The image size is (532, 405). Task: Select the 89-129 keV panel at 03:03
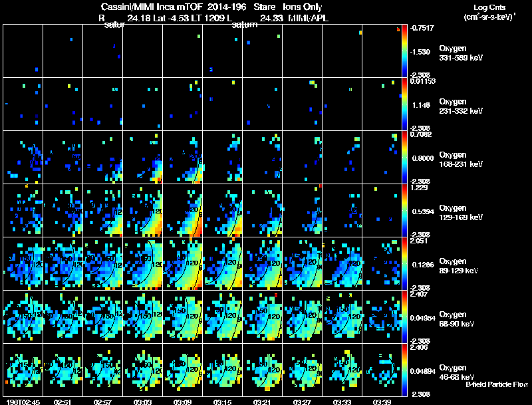tap(143, 264)
